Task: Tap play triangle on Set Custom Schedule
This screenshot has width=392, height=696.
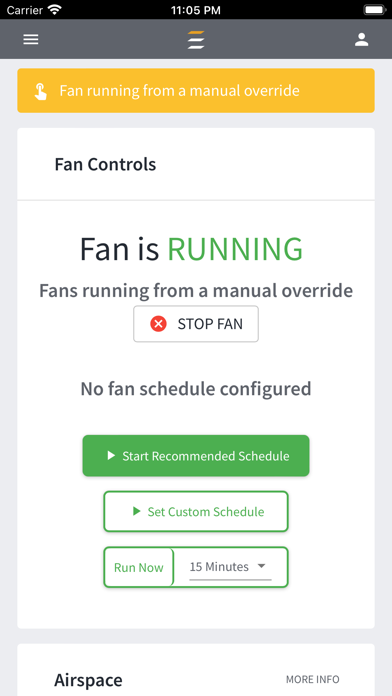Action: click(x=137, y=511)
